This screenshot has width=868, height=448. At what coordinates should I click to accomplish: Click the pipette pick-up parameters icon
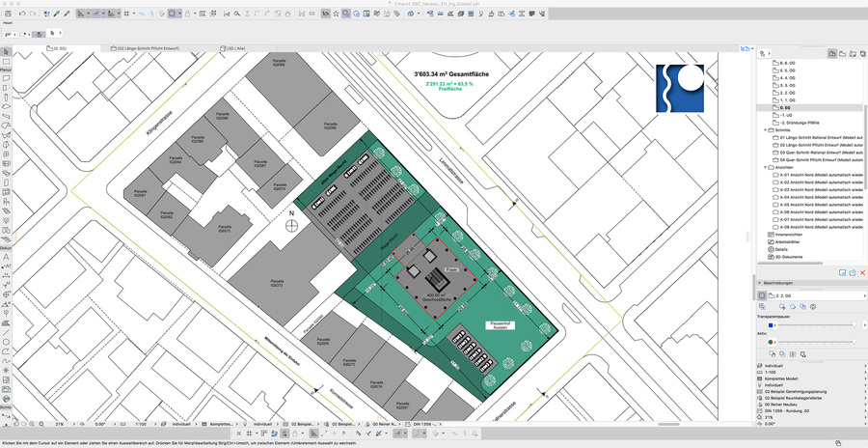[x=56, y=14]
